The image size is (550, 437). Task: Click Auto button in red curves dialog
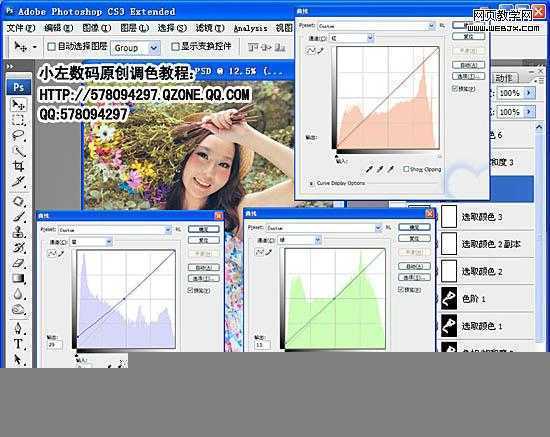click(x=469, y=65)
